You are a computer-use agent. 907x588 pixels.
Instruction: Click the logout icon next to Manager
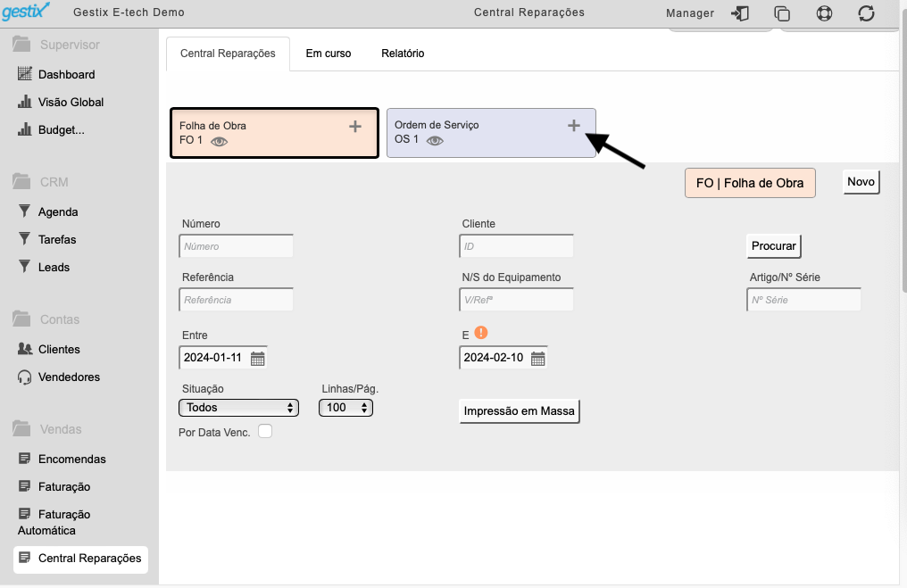coord(740,12)
